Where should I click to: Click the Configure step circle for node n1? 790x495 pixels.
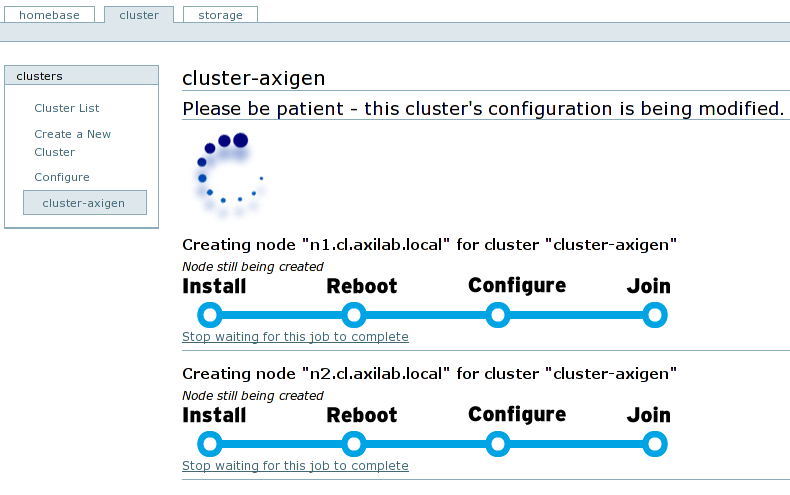click(x=497, y=315)
